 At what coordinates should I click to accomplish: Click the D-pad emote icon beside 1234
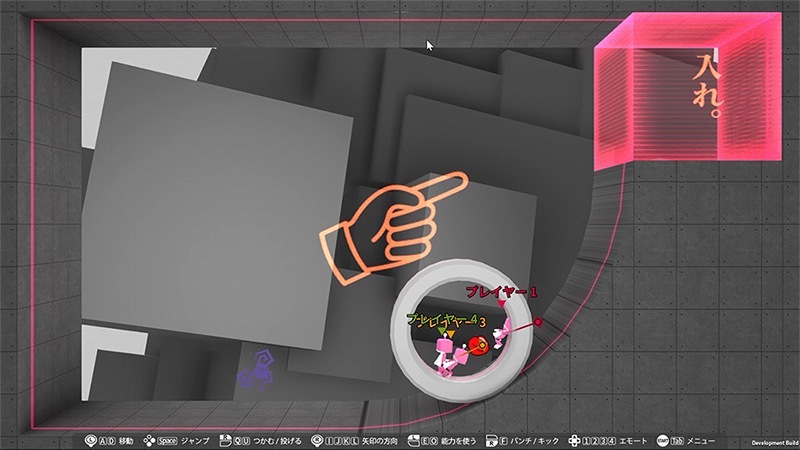pos(573,439)
